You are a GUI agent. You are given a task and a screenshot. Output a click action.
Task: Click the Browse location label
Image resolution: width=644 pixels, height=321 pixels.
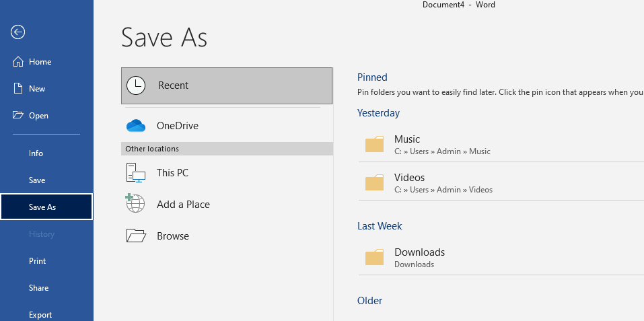pos(173,236)
